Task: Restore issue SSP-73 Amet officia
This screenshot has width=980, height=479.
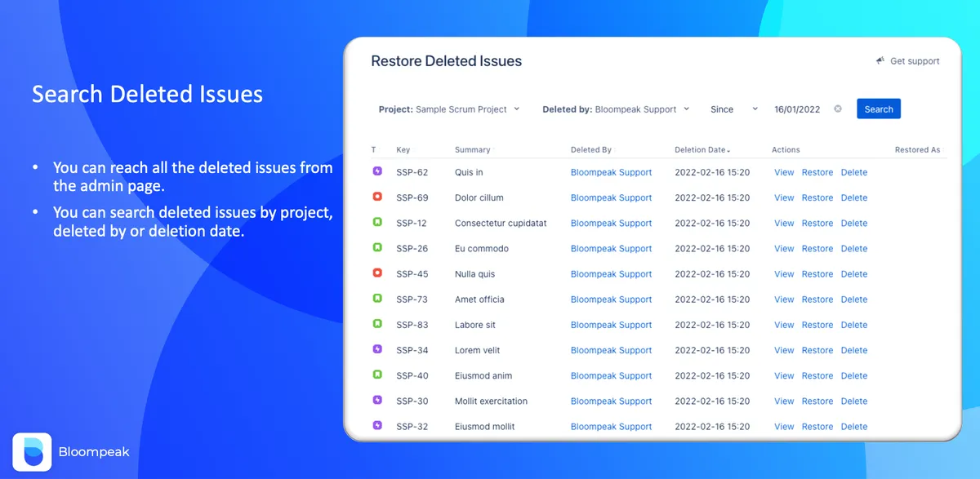Action: point(817,299)
